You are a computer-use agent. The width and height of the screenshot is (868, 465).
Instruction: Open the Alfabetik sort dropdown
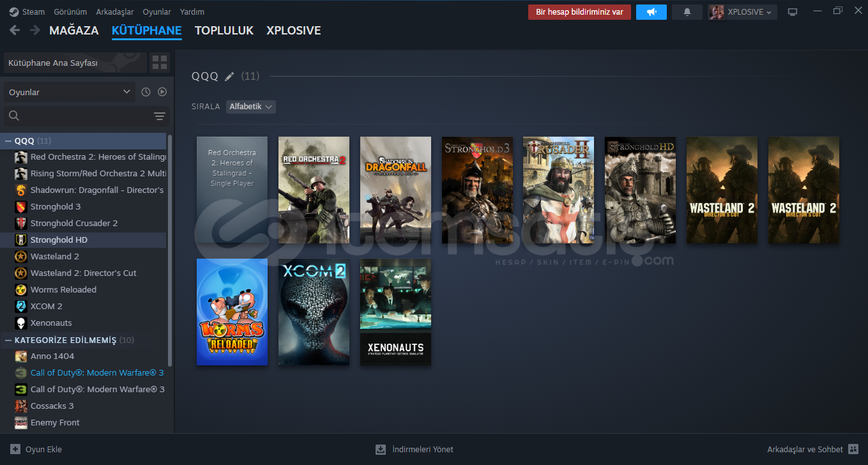pyautogui.click(x=251, y=107)
